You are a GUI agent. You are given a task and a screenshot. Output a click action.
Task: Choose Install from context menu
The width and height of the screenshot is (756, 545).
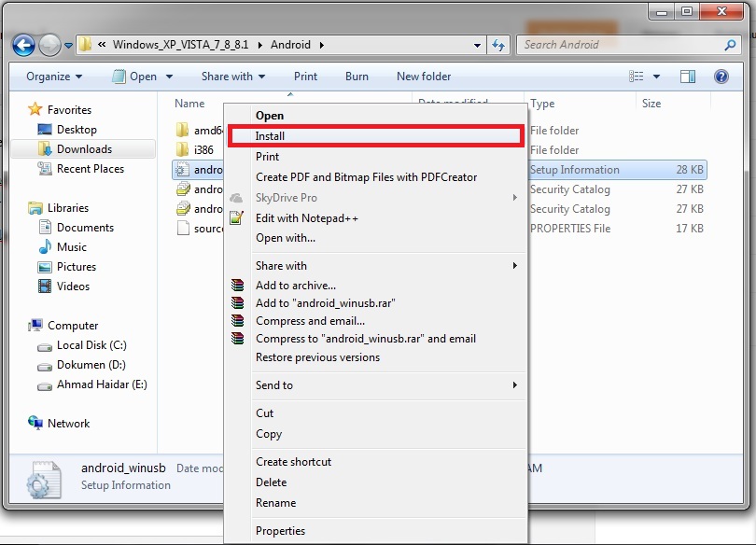[375, 136]
